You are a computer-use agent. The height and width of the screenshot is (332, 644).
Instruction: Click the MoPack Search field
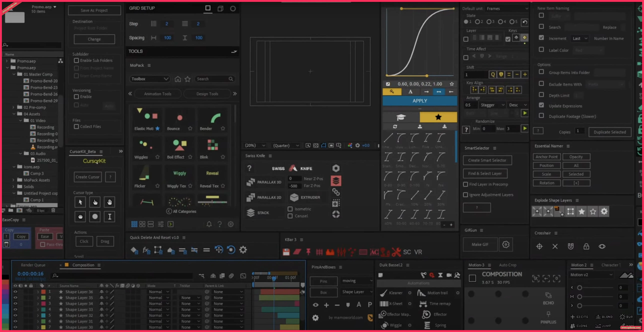click(x=214, y=79)
